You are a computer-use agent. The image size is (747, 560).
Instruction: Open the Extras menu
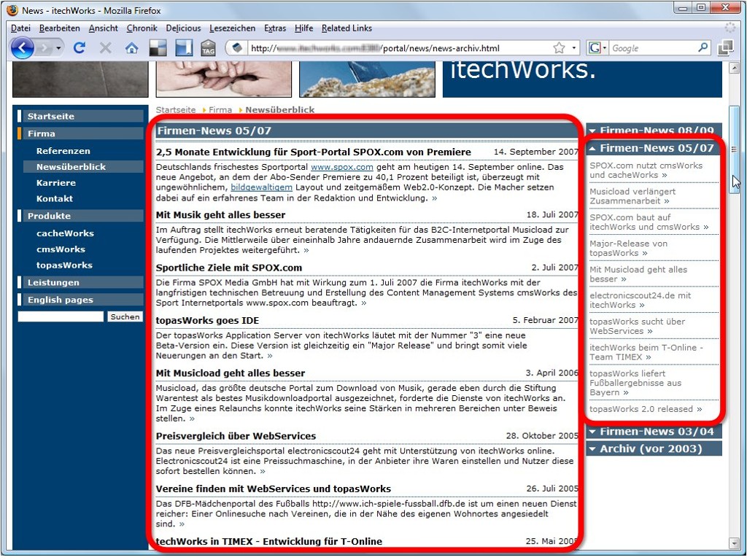pos(275,28)
